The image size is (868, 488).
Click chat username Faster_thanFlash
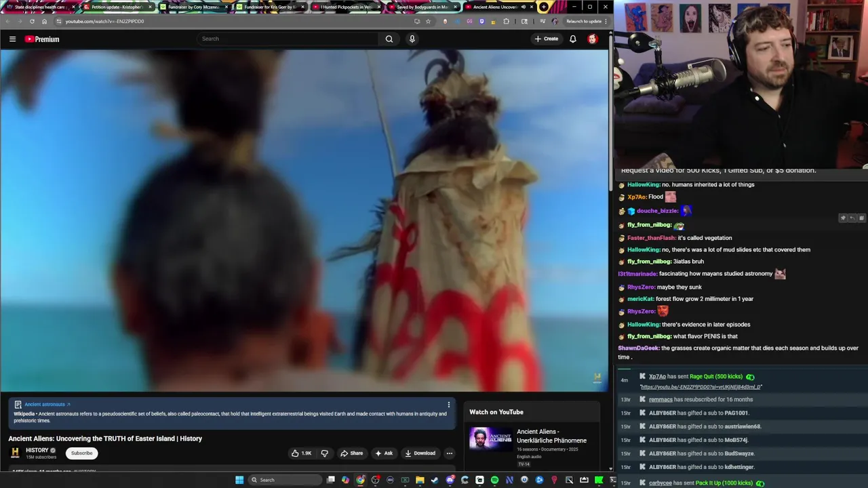pos(651,238)
